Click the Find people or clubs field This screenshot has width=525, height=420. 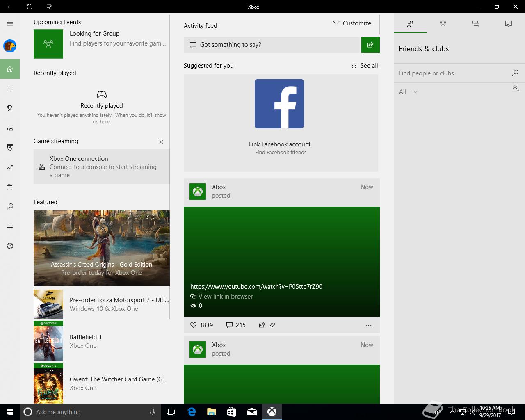[453, 73]
